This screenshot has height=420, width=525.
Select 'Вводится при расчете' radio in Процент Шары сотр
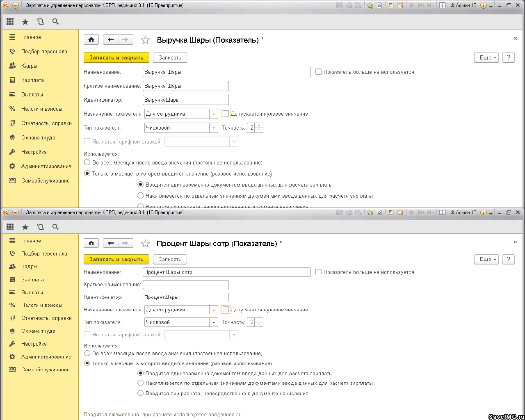click(140, 393)
